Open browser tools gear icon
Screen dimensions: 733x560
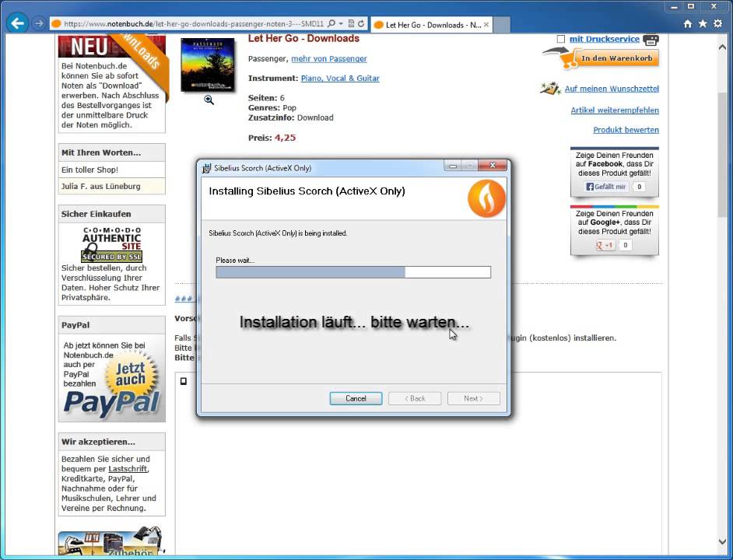[x=718, y=23]
